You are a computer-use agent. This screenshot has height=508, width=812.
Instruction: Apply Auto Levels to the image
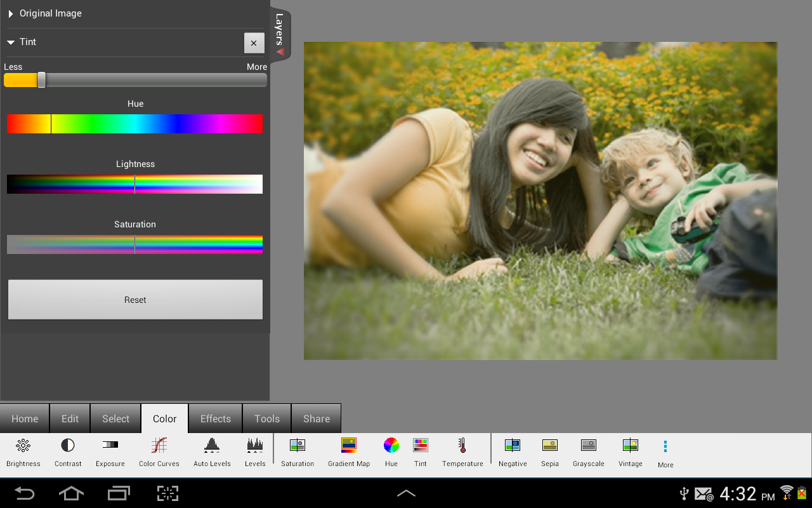click(x=212, y=451)
